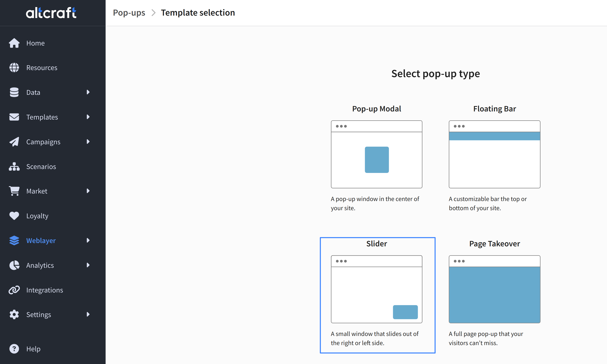Click the Floating Bar heading
Viewport: 607px width, 364px height.
point(494,109)
